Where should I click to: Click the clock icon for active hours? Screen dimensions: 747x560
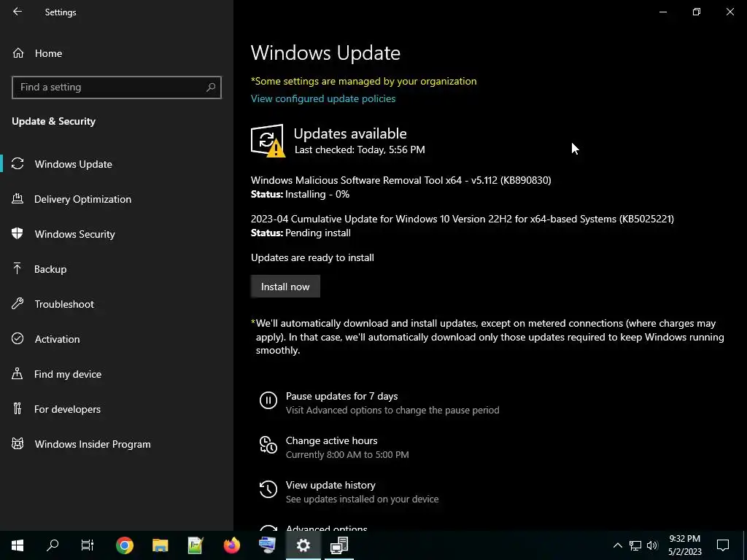click(268, 445)
